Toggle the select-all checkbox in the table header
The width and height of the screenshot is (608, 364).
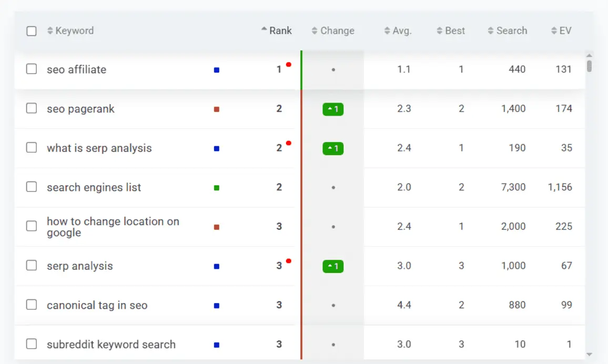point(31,31)
